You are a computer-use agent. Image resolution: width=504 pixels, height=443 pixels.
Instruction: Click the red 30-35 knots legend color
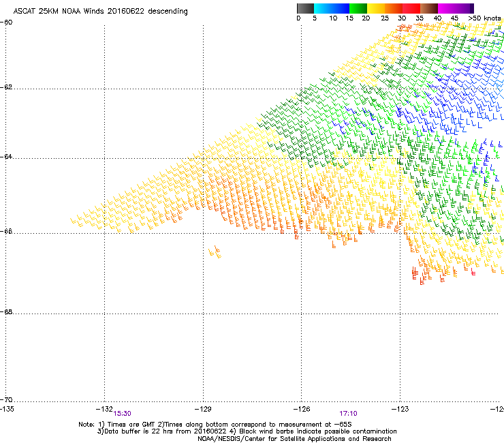tap(411, 8)
